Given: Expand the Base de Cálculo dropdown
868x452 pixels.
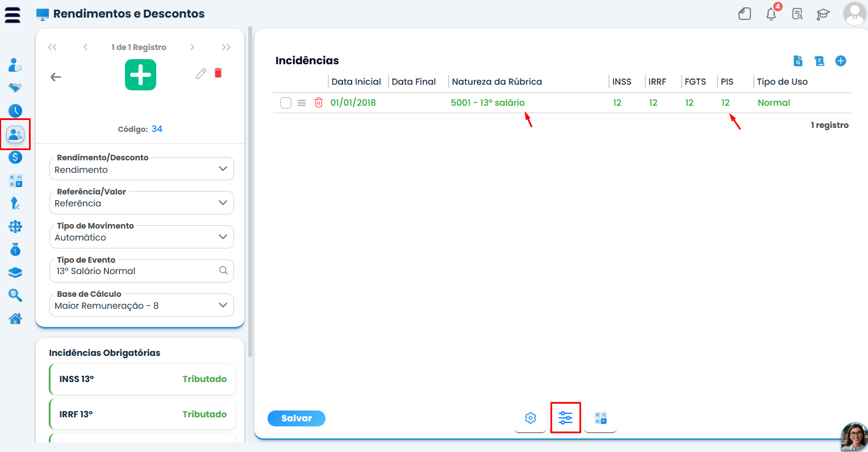Looking at the screenshot, I should tap(142, 305).
